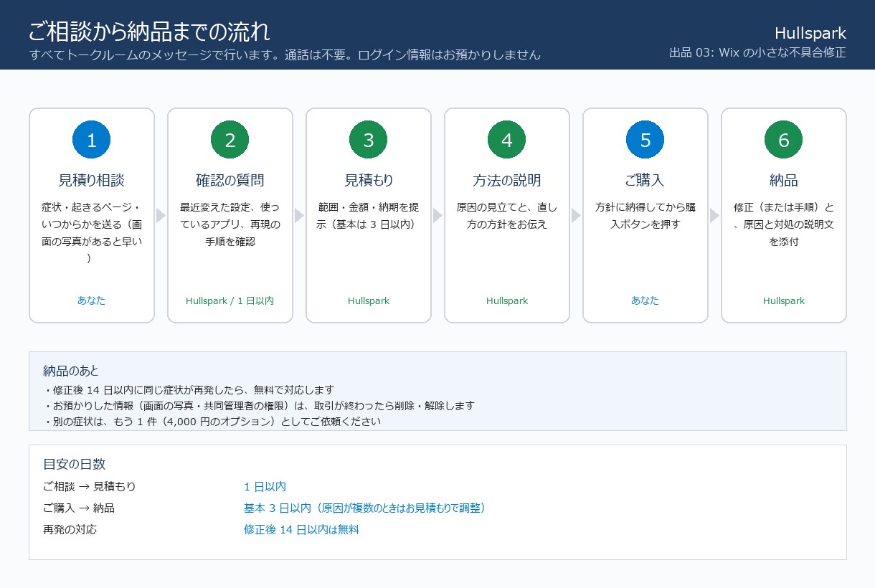Image resolution: width=875 pixels, height=588 pixels.
Task: Select the 納品 card heading
Action: point(783,180)
